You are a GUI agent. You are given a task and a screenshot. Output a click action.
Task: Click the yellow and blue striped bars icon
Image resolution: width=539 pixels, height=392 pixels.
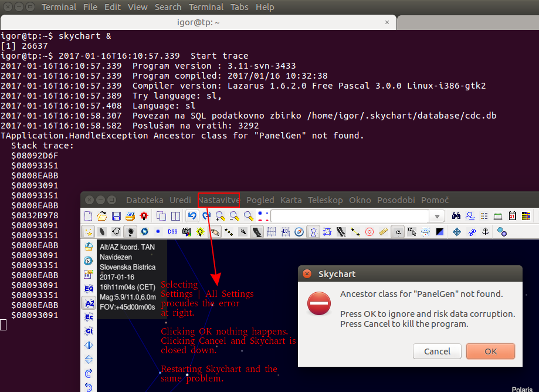click(x=526, y=216)
